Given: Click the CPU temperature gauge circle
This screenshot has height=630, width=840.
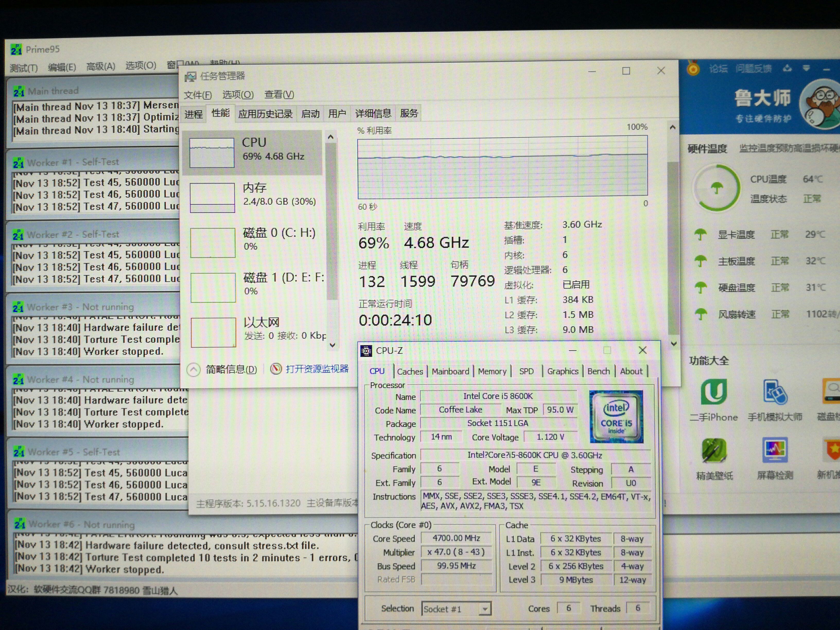Looking at the screenshot, I should [x=716, y=188].
